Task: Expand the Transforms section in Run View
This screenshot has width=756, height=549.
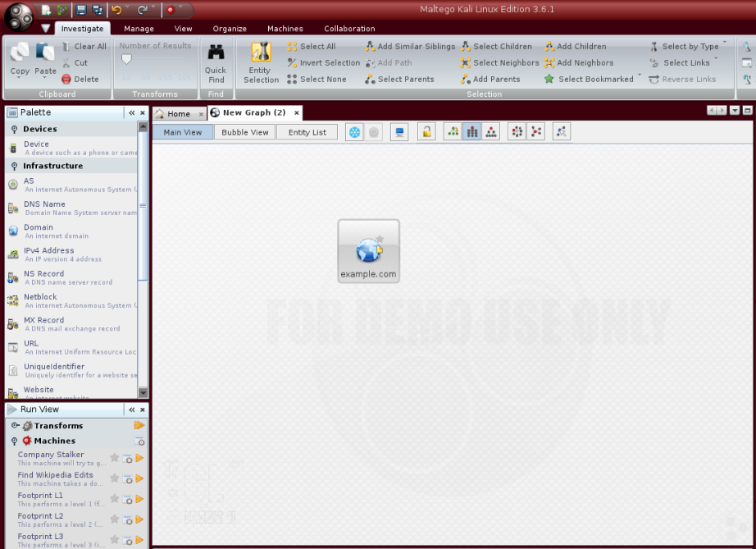Action: pos(15,426)
